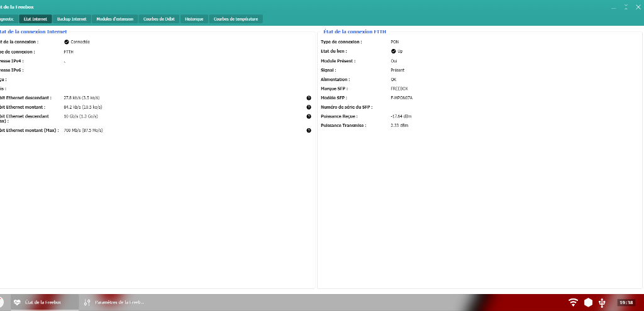Viewport: 644px width, 311px height.
Task: Click the USB icon in system tray
Action: 602,302
